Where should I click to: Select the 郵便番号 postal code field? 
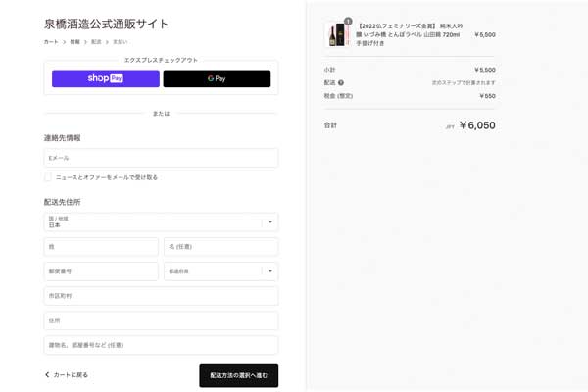pos(101,271)
